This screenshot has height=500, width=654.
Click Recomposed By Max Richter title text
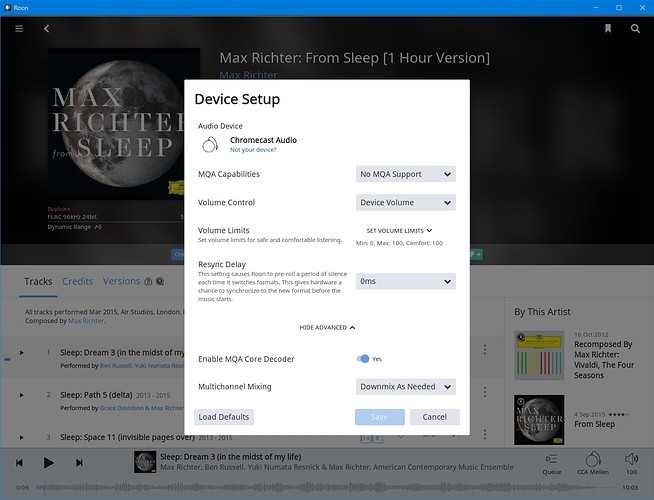[x=604, y=360]
